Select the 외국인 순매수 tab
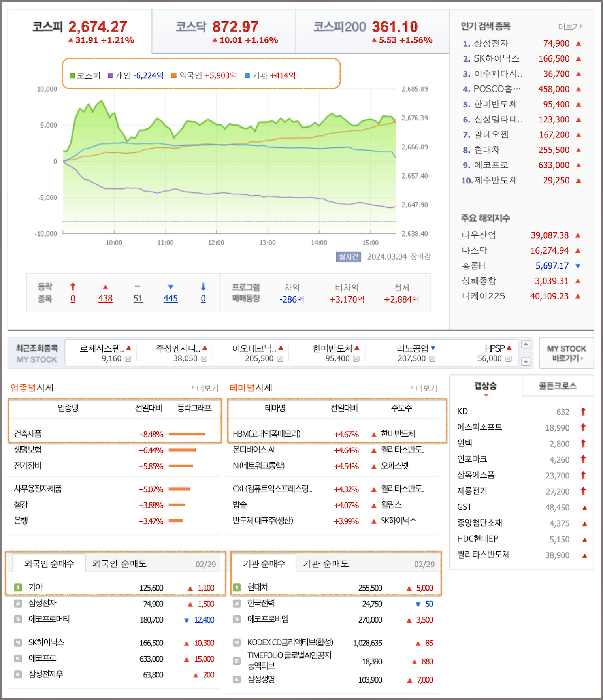 point(49,564)
